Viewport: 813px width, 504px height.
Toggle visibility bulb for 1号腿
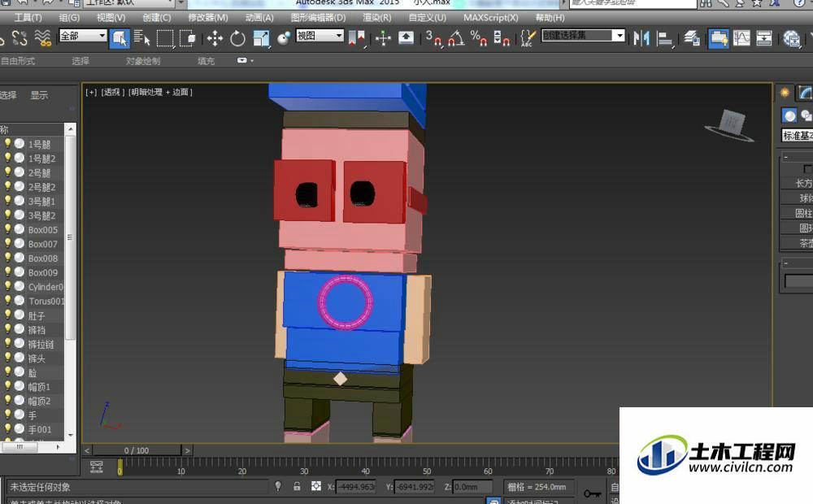click(8, 143)
